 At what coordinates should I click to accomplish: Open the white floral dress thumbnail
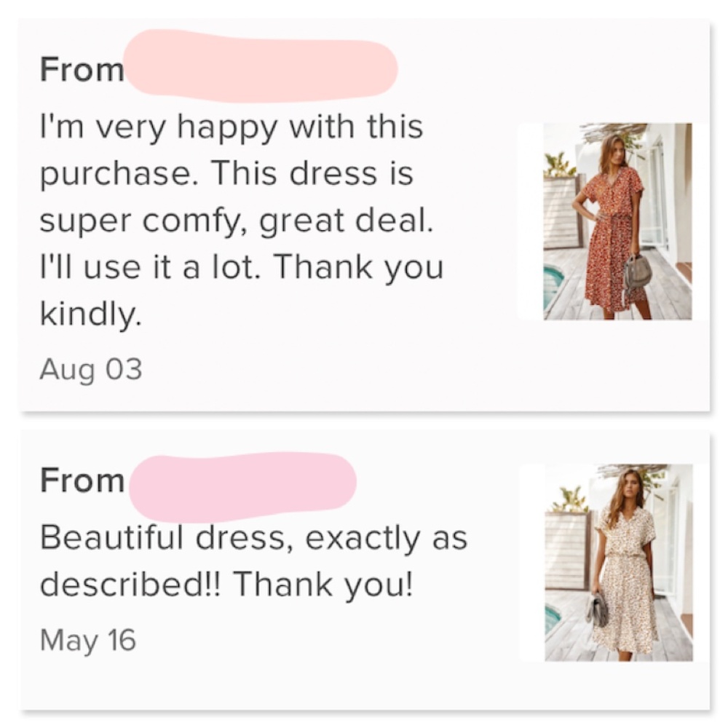(x=619, y=562)
